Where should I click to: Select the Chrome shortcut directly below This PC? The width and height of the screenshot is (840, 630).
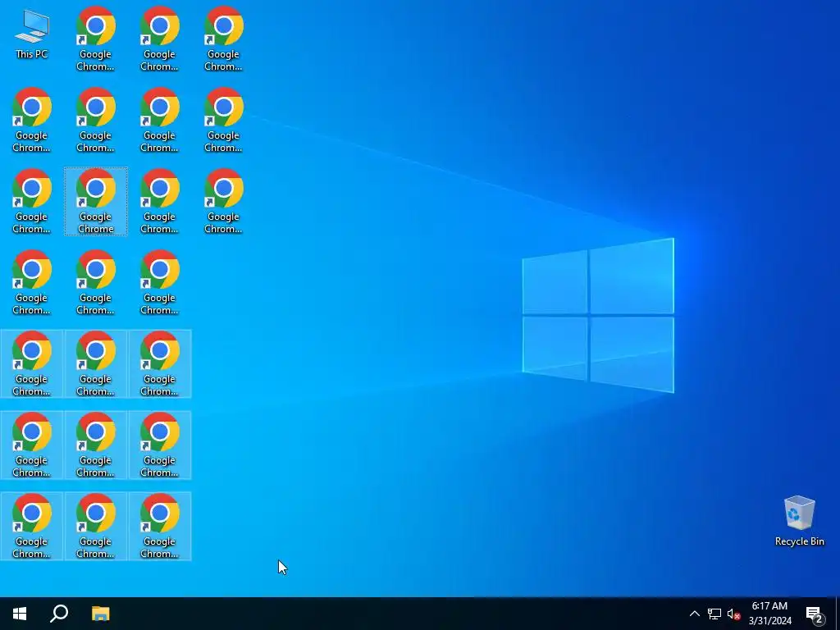pos(32,120)
